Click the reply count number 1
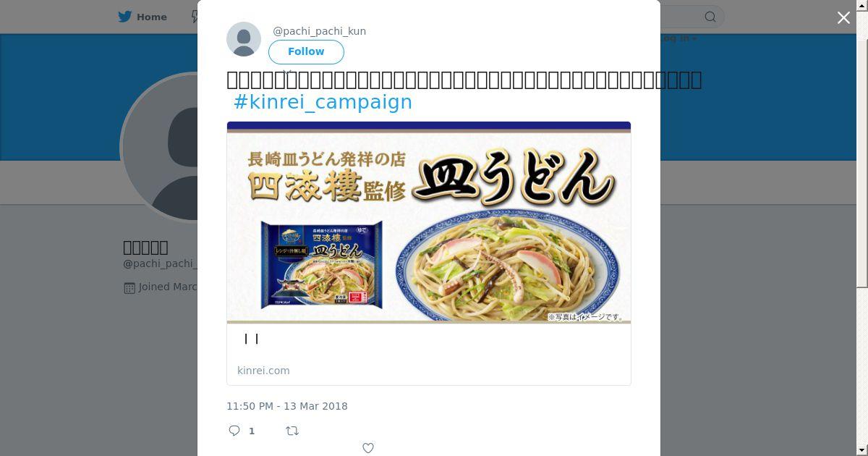868x456 pixels. 252,431
